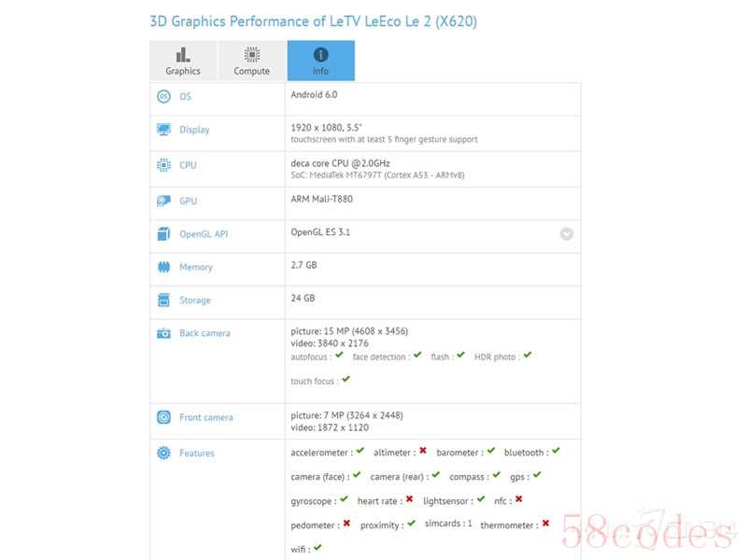
Task: Click the heart rate red cross mark
Action: 409,499
